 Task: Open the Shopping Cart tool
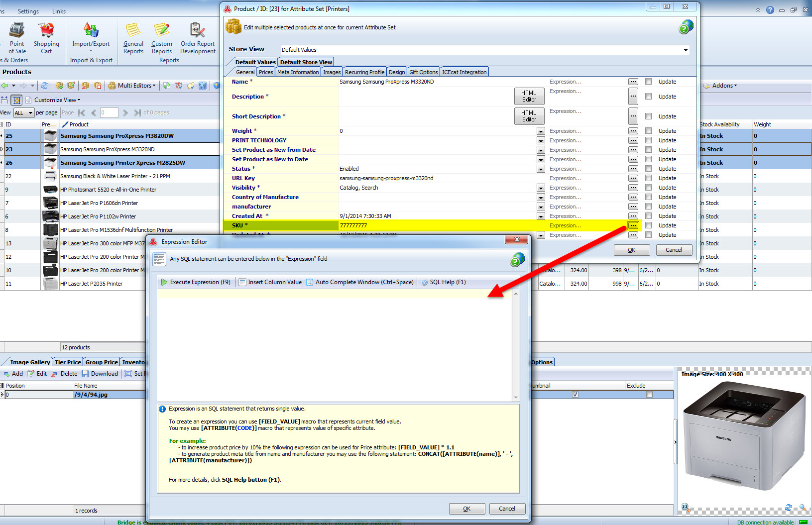(x=46, y=38)
